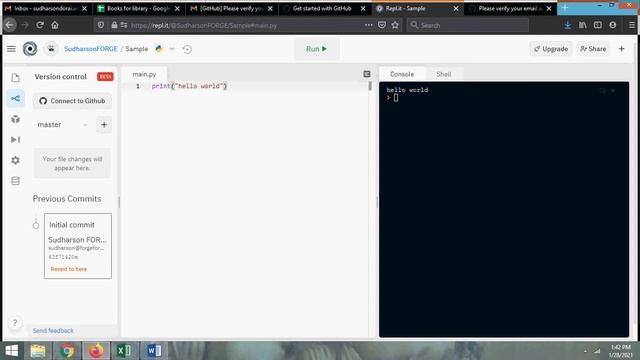Click the Revert to here link
The image size is (640, 360).
coord(69,269)
